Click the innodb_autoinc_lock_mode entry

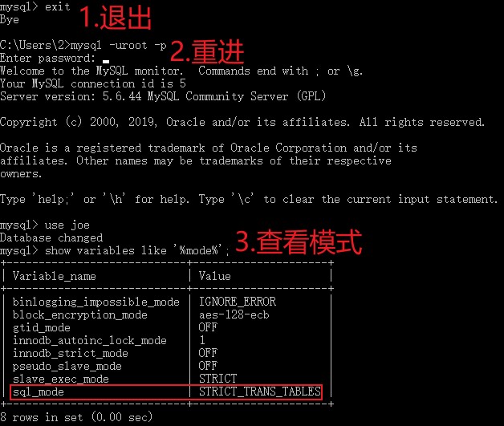89,340
